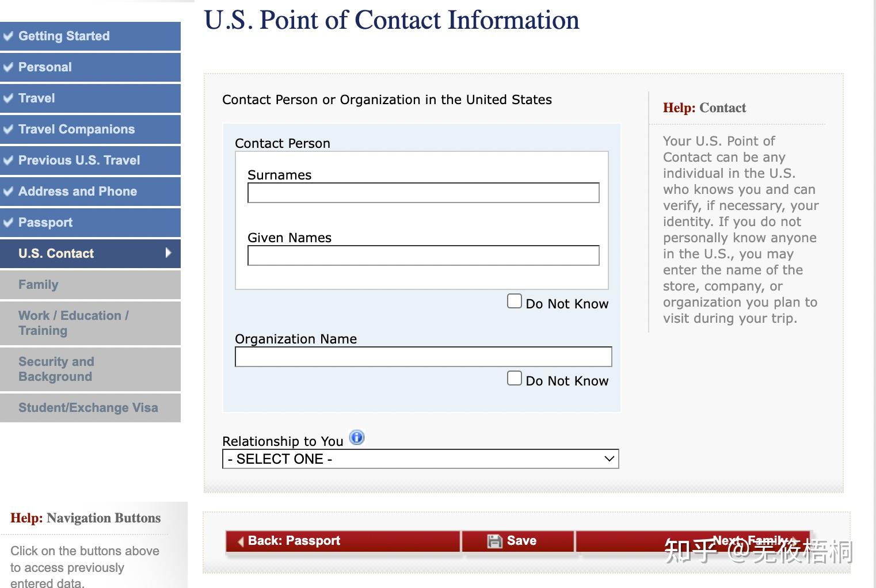Click the Organization Name text field
Viewport: 876px width, 588px height.
(423, 357)
